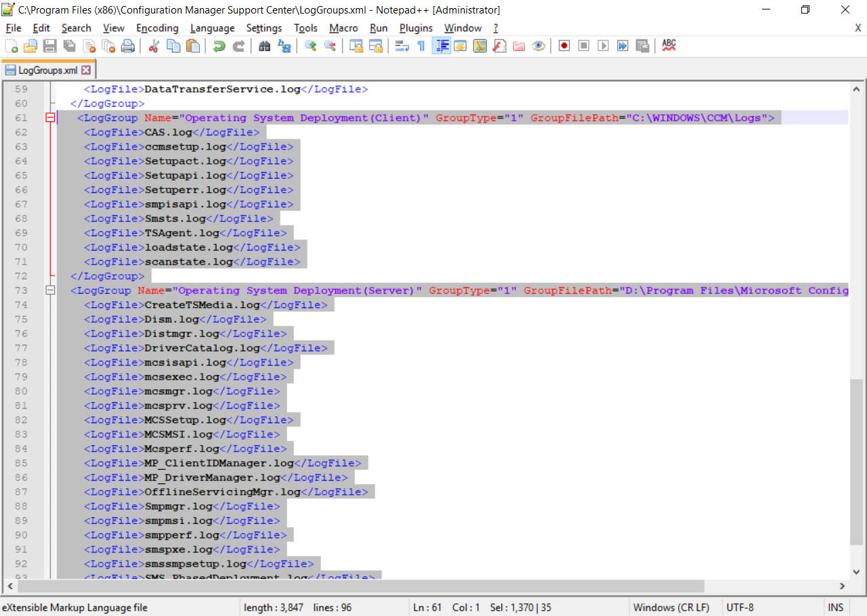The width and height of the screenshot is (867, 616).
Task: Click the Replace icon in the toolbar
Action: coord(284,45)
